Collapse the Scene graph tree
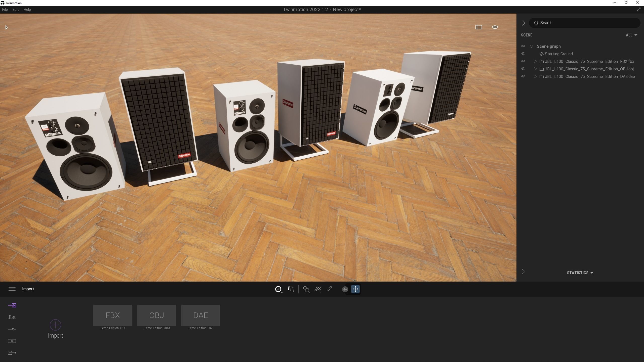 pyautogui.click(x=531, y=46)
